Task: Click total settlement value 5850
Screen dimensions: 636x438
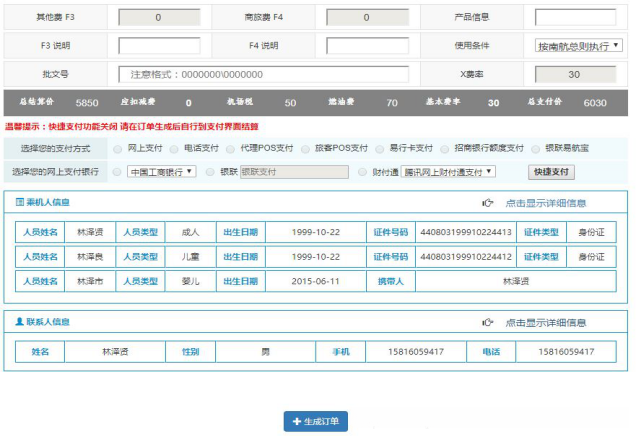Action: coord(87,103)
